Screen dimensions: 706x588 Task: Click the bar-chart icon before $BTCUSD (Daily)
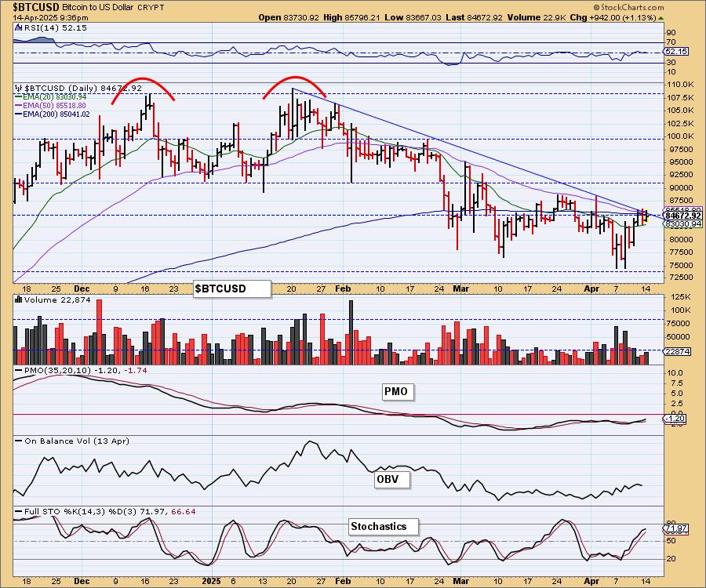coord(19,88)
